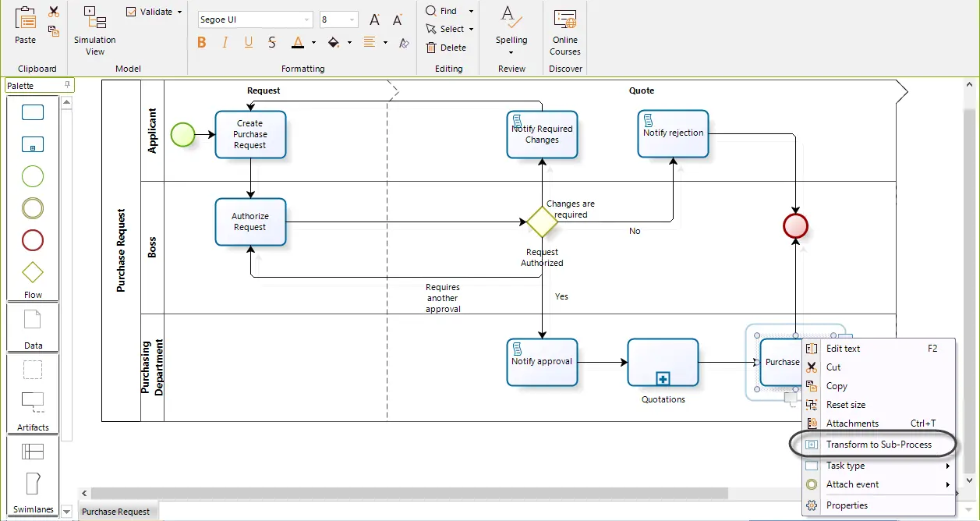Expand the Find dropdown arrow
The width and height of the screenshot is (980, 521).
click(471, 12)
